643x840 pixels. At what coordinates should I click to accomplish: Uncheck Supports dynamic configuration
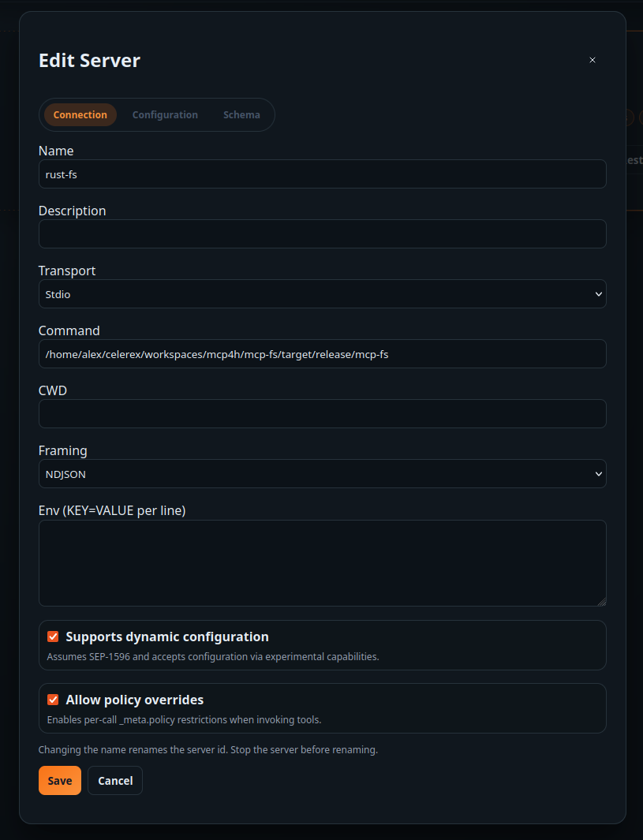click(52, 637)
